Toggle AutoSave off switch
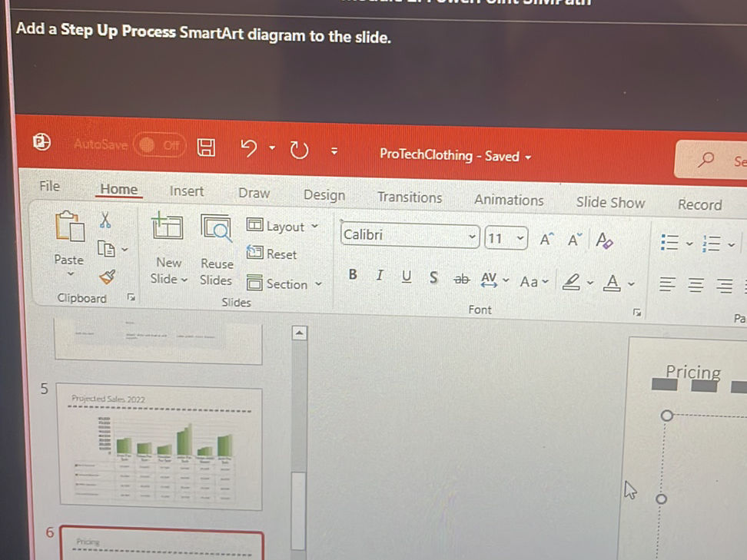The width and height of the screenshot is (747, 560). click(160, 145)
